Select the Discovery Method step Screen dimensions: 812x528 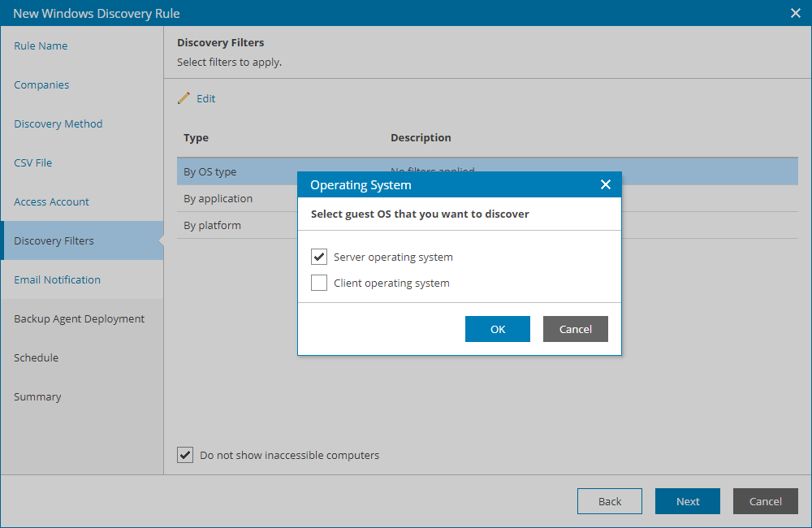click(58, 123)
